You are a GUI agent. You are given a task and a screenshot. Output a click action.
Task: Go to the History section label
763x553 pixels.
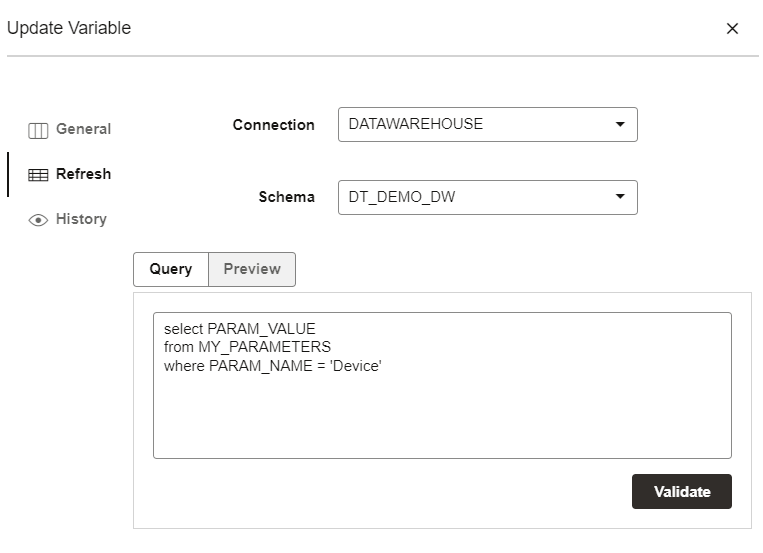[x=81, y=219]
